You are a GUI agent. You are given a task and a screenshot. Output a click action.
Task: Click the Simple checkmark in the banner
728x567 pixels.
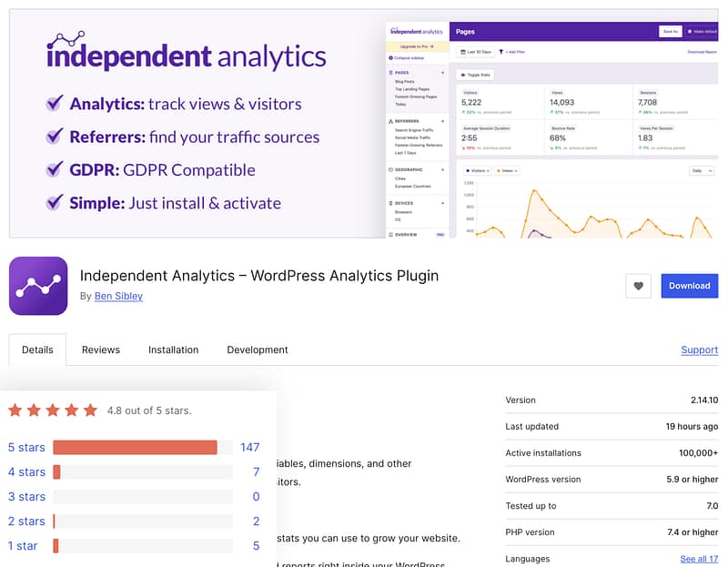pos(55,202)
